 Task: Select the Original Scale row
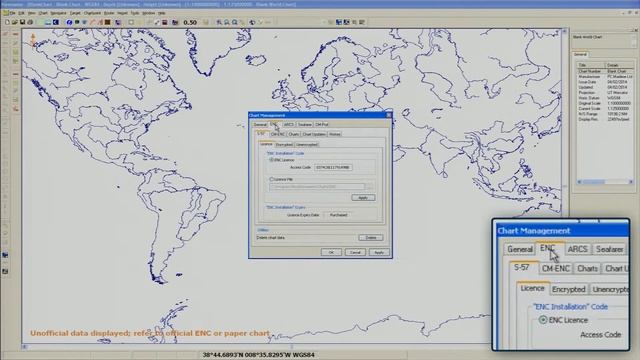(x=605, y=103)
